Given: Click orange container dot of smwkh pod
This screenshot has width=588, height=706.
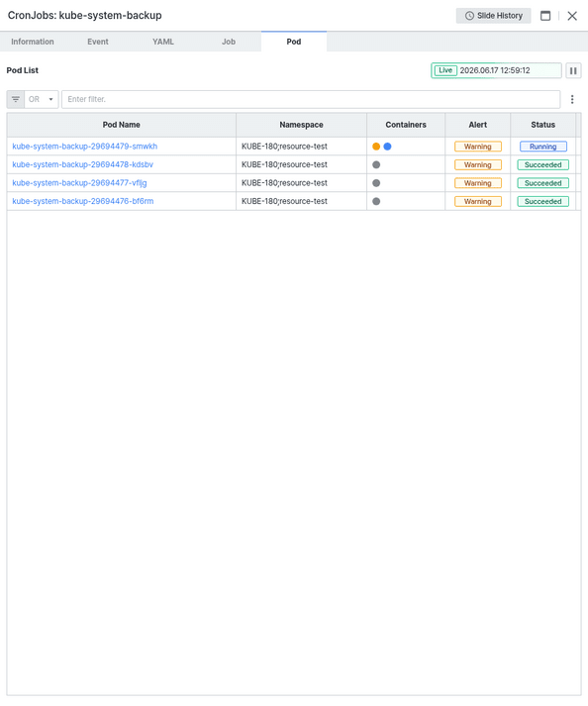Looking at the screenshot, I should point(376,147).
